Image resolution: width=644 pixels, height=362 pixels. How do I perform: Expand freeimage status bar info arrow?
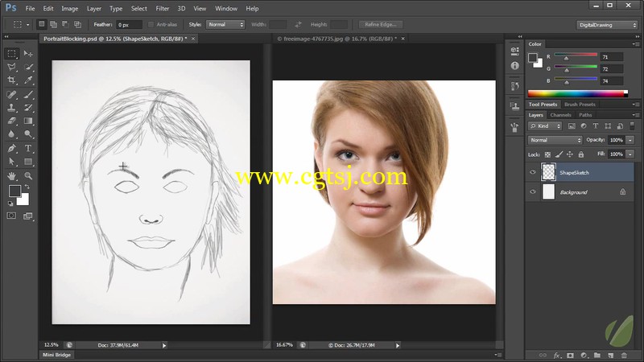pos(397,346)
